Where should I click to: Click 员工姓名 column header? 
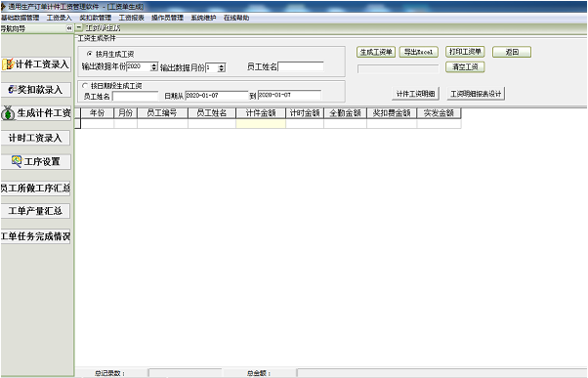coord(212,113)
